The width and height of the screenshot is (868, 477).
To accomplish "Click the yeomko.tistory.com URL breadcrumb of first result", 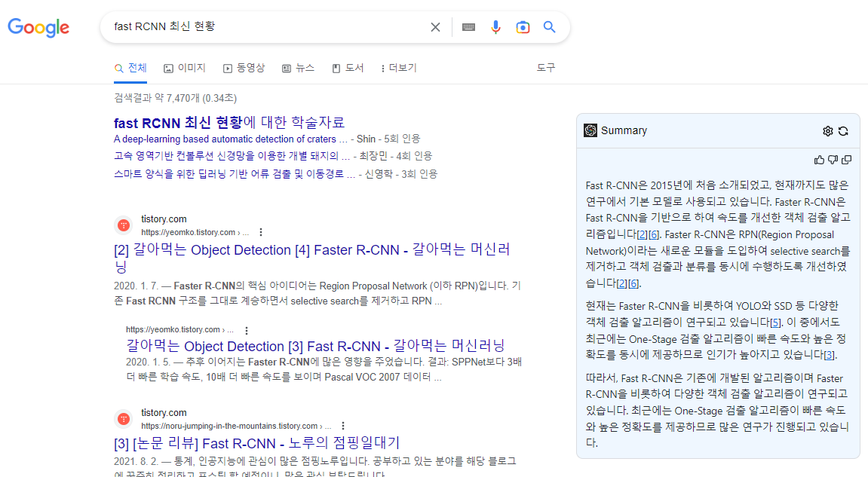I will 195,232.
